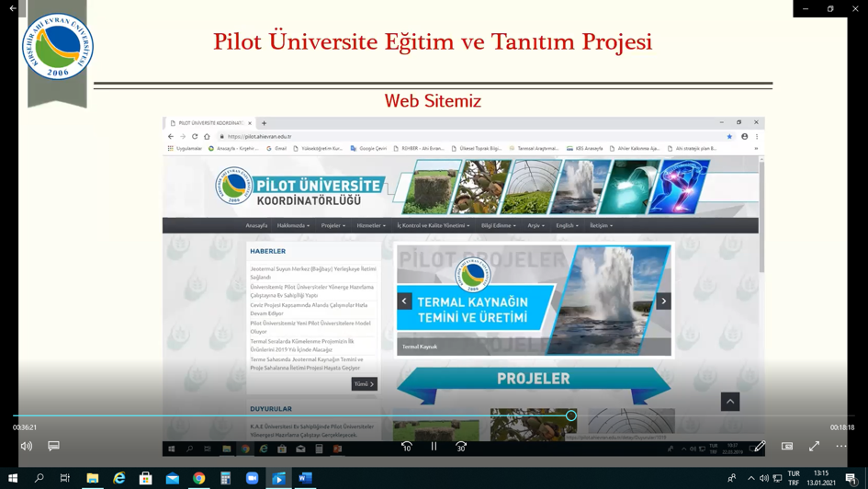Open the Arşiv dropdown menu
The height and width of the screenshot is (489, 868).
[535, 225]
